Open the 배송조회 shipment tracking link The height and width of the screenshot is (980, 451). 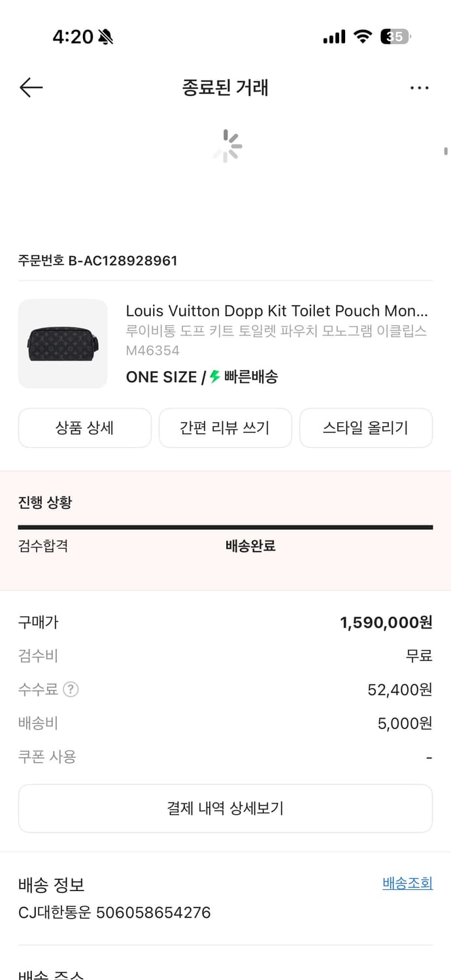[407, 882]
